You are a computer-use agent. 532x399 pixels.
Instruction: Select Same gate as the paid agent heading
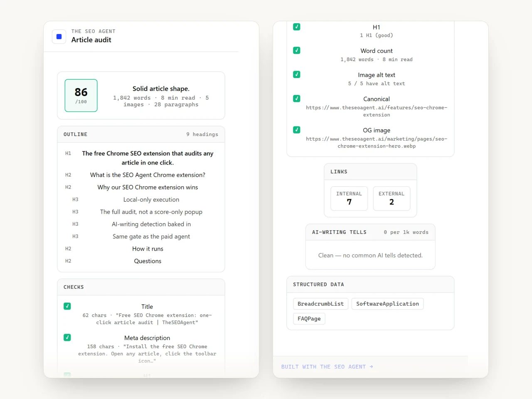click(x=151, y=236)
